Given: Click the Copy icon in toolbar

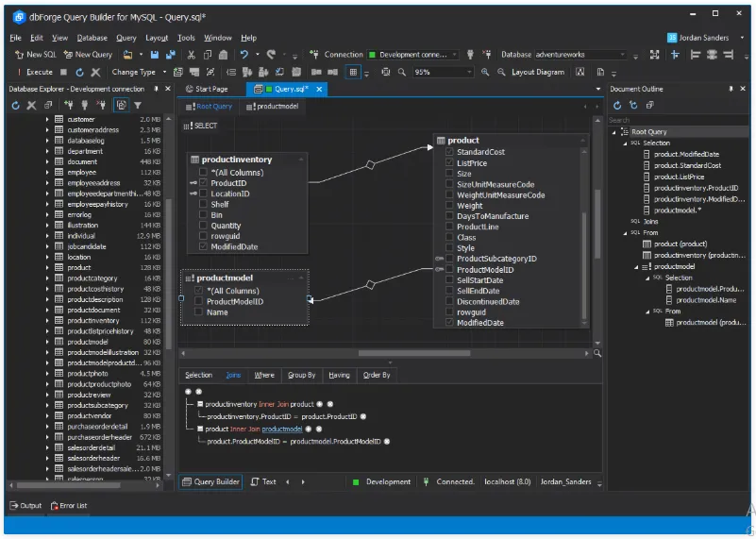Looking at the screenshot, I should point(208,55).
